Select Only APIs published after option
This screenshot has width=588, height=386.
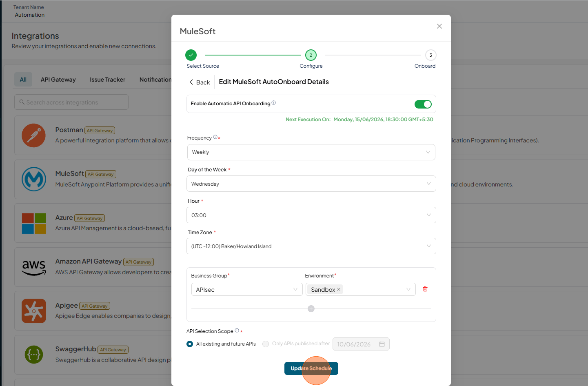click(x=266, y=344)
